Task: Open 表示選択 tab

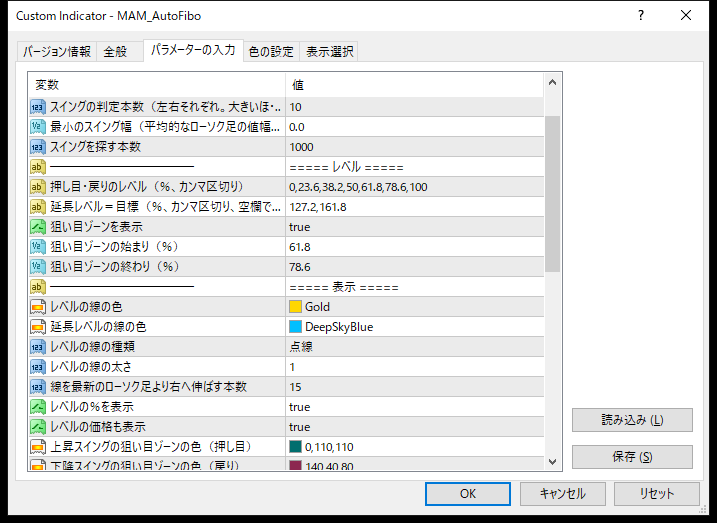Action: click(329, 52)
